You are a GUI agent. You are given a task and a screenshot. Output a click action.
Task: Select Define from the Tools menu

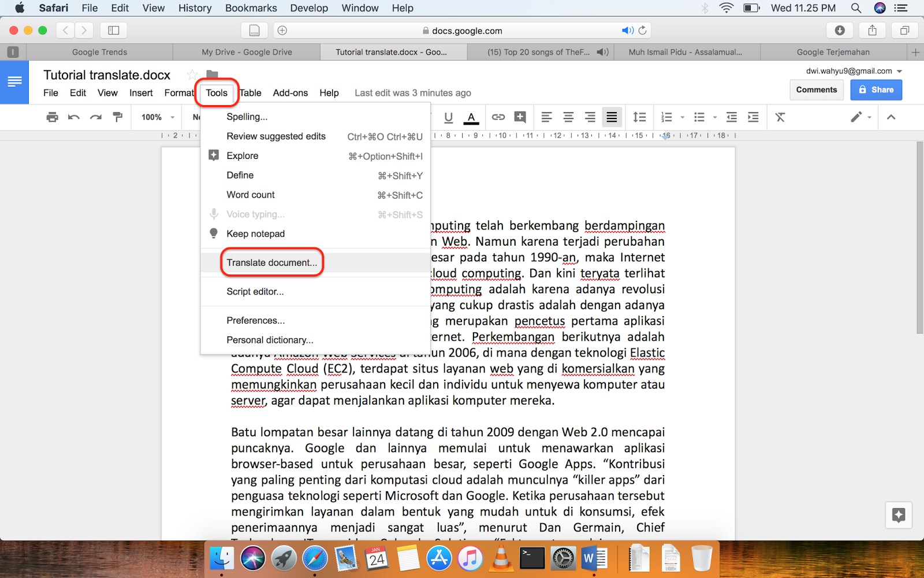(x=315, y=175)
